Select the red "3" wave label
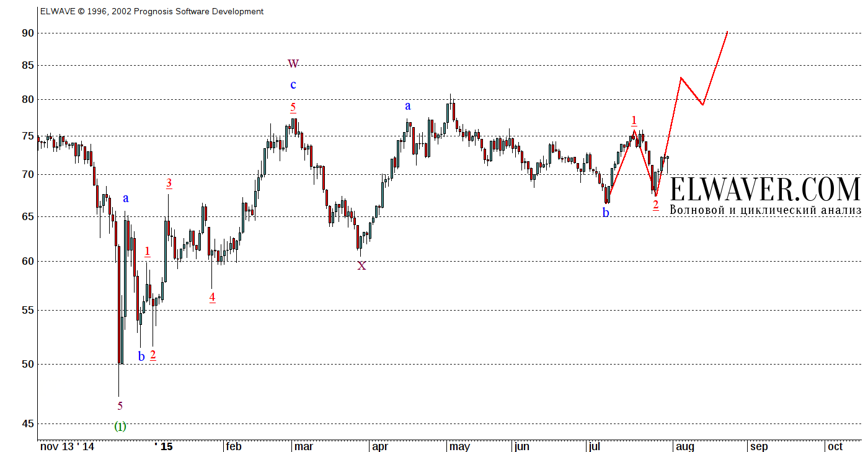 pos(169,184)
